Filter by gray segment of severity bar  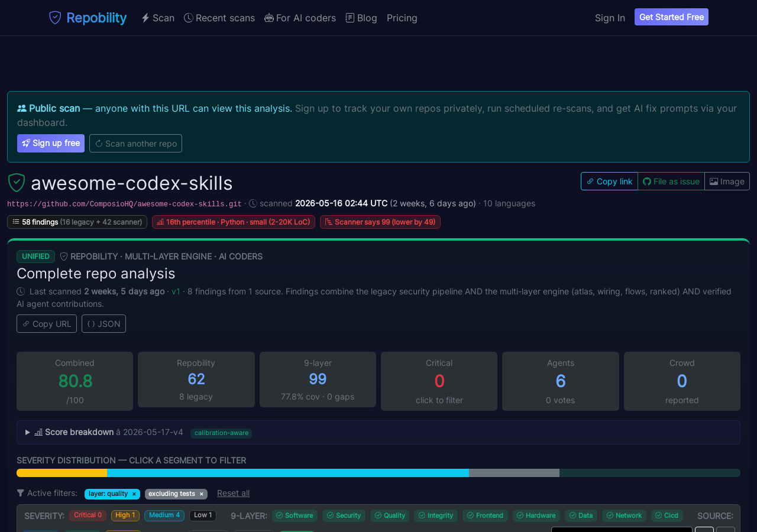click(514, 473)
